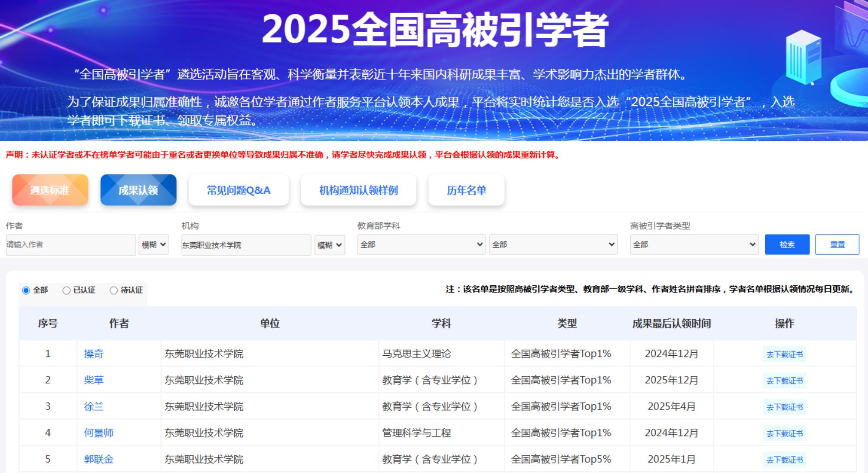Open author link 操奇
Screen dimensions: 868x473
(94, 354)
